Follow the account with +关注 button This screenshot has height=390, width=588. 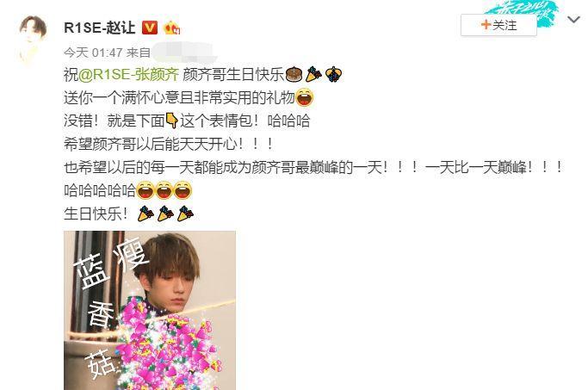[x=498, y=26]
